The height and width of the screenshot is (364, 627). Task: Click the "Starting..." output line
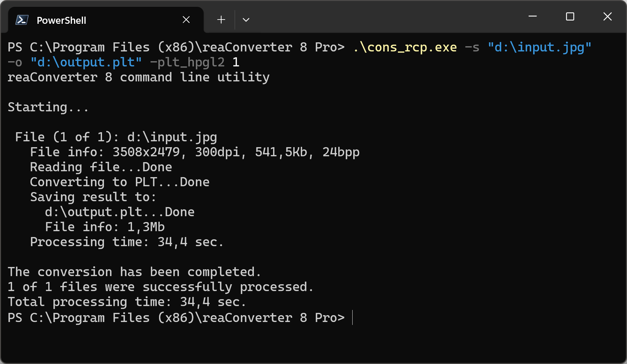[48, 107]
